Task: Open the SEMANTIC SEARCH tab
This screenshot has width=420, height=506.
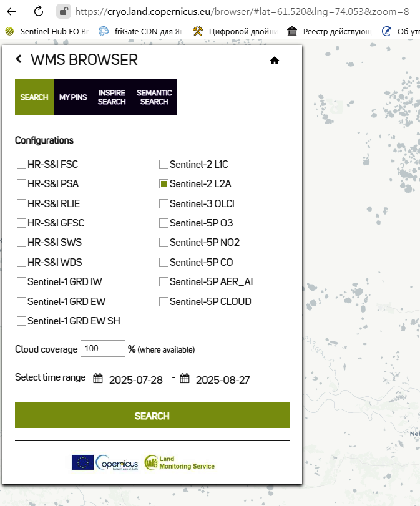Action: point(154,97)
